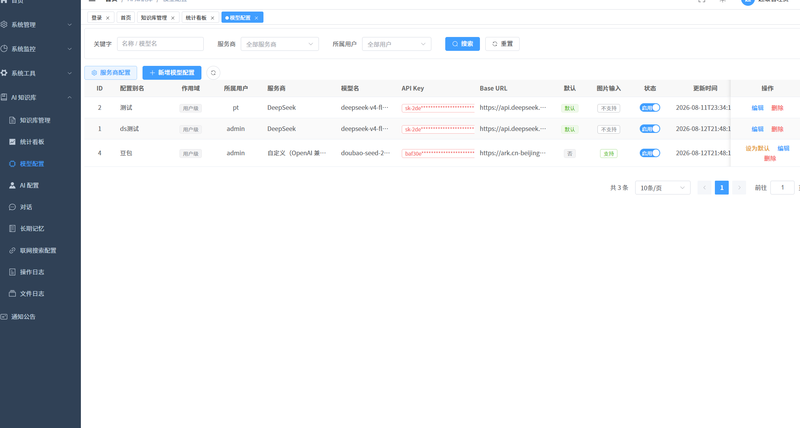Click the 通知公告 message icon
The height and width of the screenshot is (428, 800).
point(4,317)
